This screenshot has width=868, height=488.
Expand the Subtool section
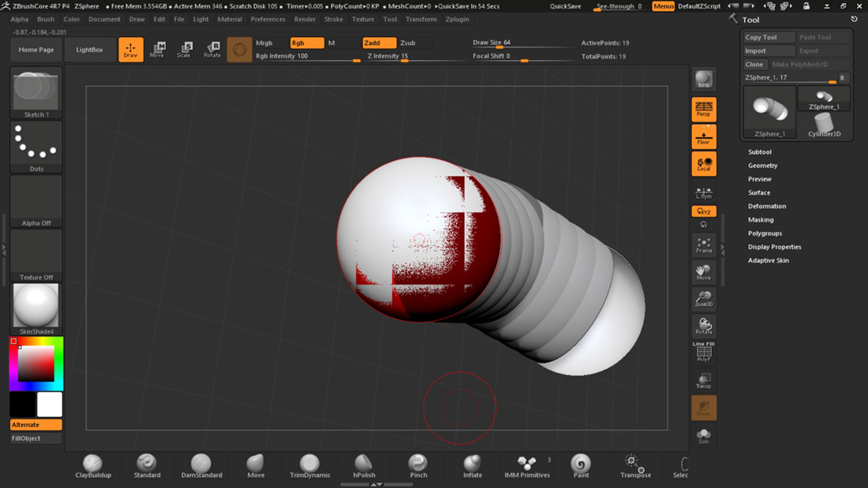pos(760,152)
